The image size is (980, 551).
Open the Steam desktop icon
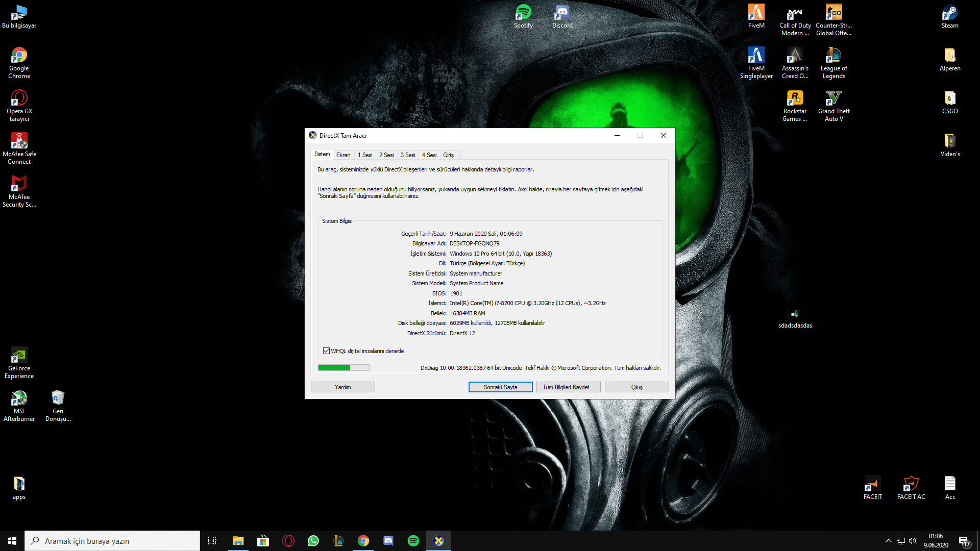(x=949, y=13)
